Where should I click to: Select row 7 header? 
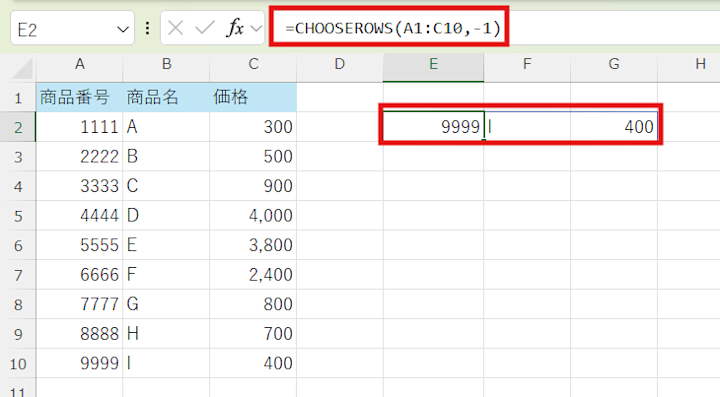18,274
